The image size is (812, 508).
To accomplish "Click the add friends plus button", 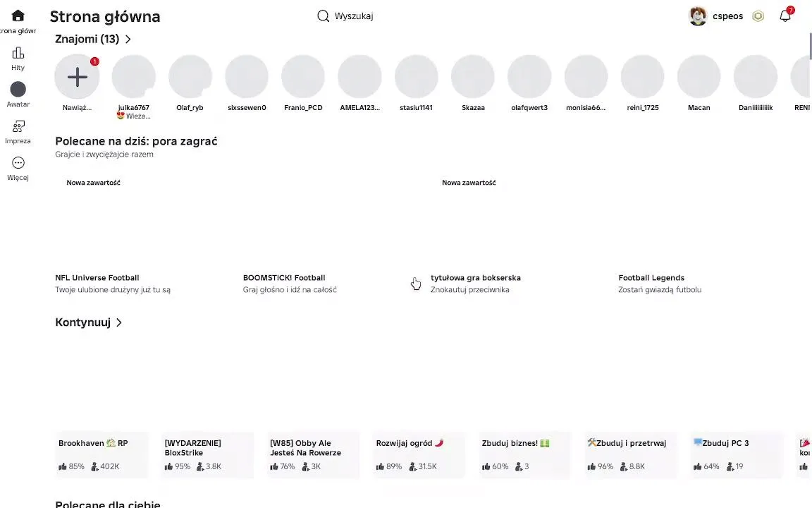I will click(x=77, y=77).
